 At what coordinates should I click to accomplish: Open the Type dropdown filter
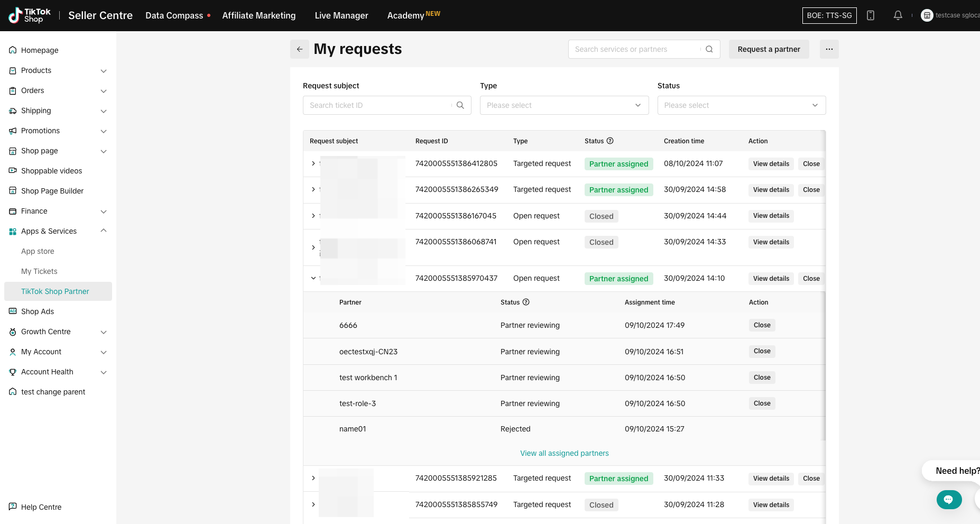(564, 105)
